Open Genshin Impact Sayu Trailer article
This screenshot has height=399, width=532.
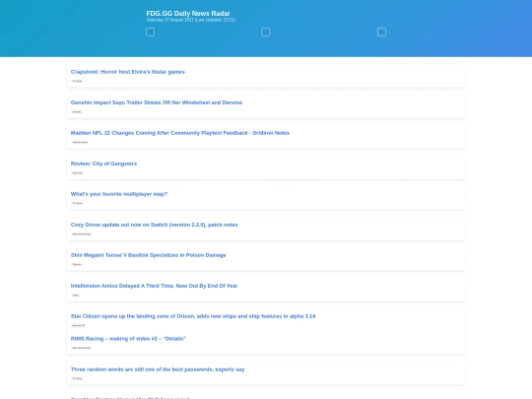point(157,102)
